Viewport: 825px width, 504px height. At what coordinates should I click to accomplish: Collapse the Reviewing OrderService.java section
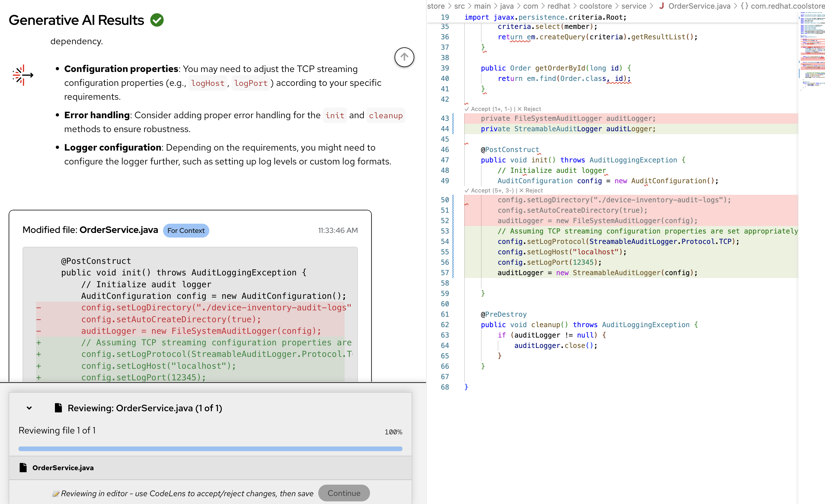point(29,408)
